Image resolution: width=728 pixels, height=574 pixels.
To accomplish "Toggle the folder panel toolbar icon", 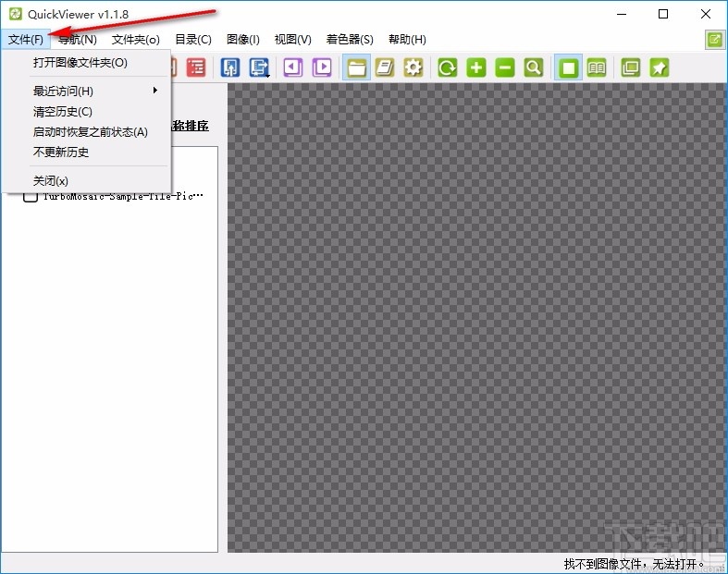I will (x=356, y=67).
